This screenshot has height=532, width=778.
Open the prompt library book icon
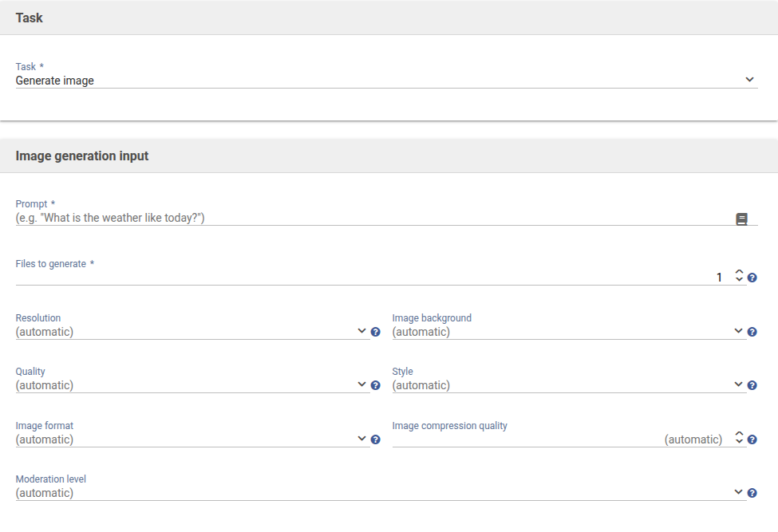pyautogui.click(x=741, y=219)
